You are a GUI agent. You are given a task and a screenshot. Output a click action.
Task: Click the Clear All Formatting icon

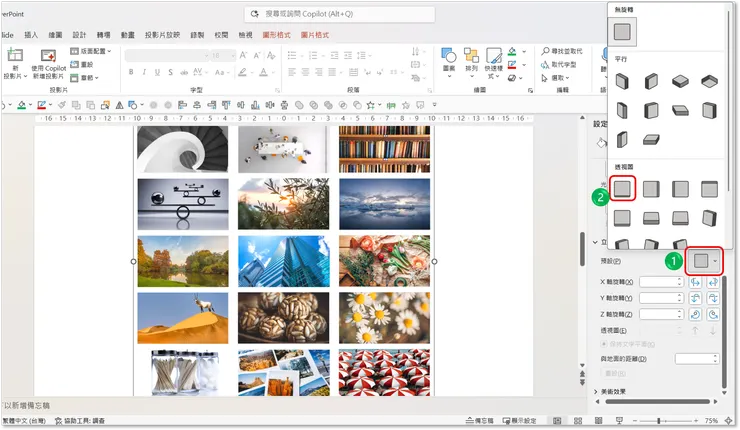click(x=271, y=56)
